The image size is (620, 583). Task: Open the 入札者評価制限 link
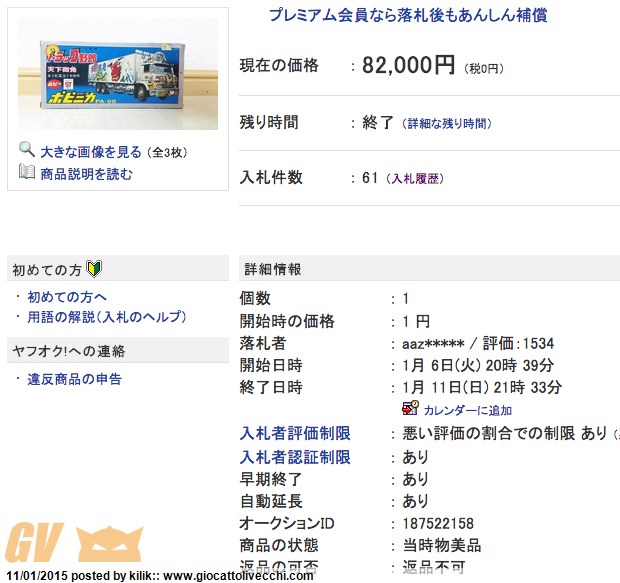295,433
